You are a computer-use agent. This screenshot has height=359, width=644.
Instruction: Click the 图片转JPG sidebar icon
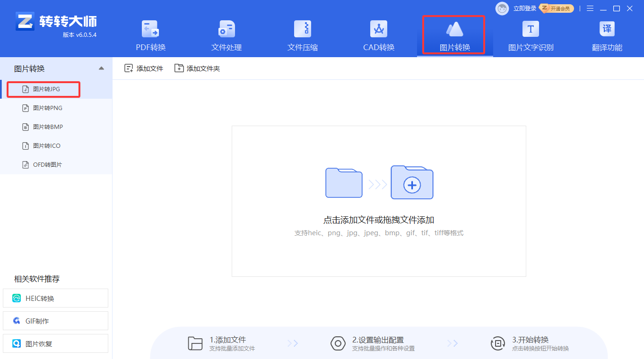pyautogui.click(x=26, y=89)
